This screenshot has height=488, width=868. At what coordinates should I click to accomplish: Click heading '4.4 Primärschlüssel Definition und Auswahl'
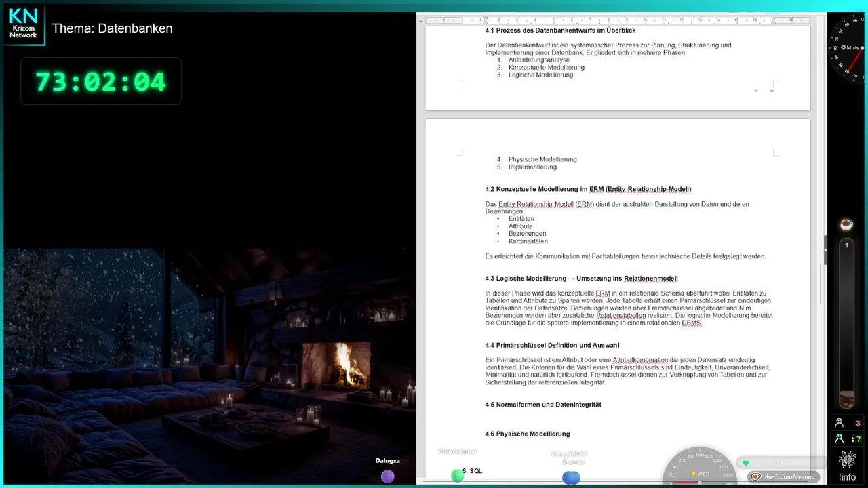[552, 346]
